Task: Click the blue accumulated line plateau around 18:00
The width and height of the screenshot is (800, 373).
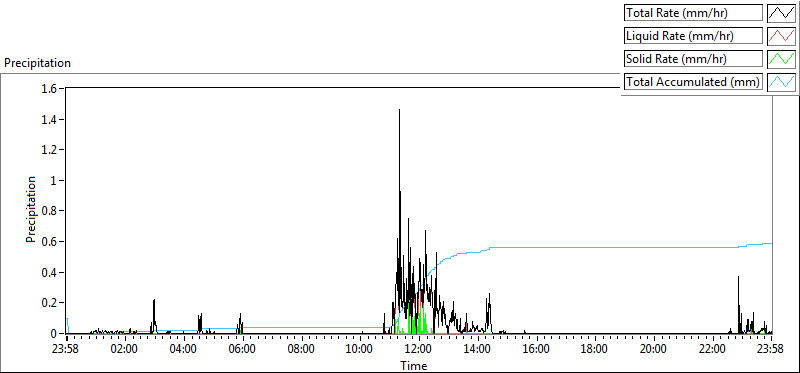Action: (595, 247)
